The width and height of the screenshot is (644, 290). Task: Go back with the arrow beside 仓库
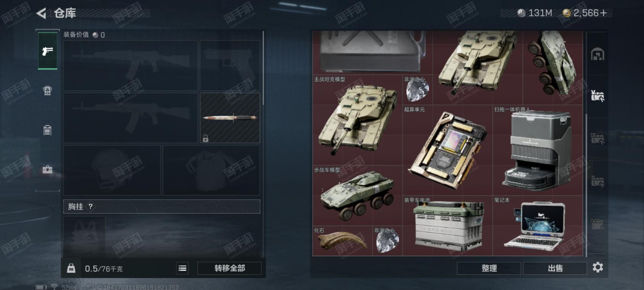(x=41, y=13)
